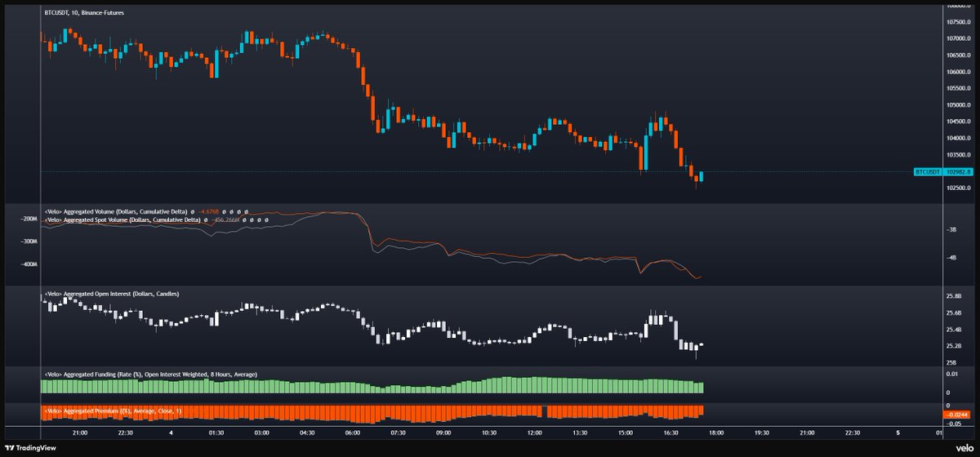Click the 06:00 time axis label
Image resolution: width=980 pixels, height=457 pixels.
[353, 433]
